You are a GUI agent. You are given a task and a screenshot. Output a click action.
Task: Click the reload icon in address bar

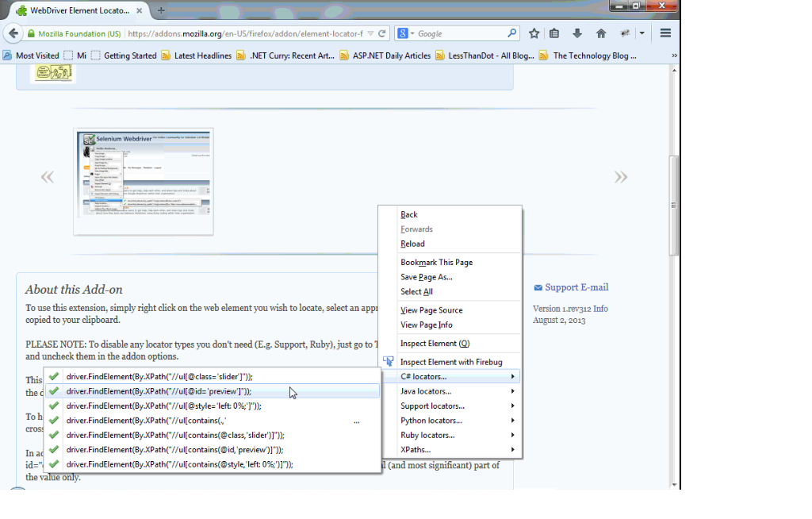click(382, 33)
